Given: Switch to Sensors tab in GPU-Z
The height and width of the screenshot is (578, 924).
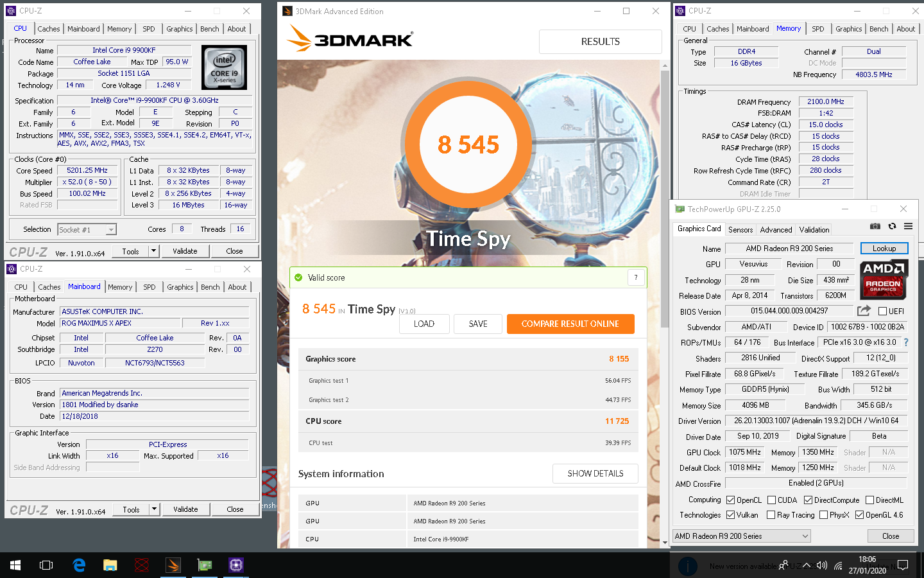Looking at the screenshot, I should coord(740,230).
